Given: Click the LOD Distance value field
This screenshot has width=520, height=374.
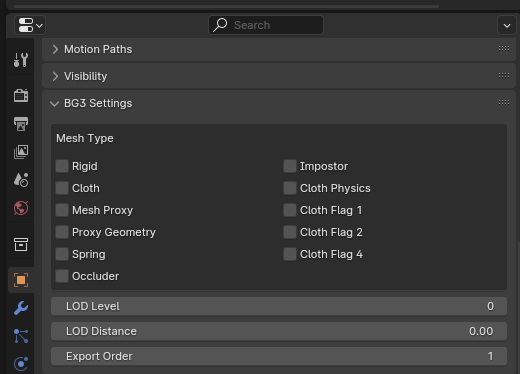Looking at the screenshot, I should (x=279, y=331).
